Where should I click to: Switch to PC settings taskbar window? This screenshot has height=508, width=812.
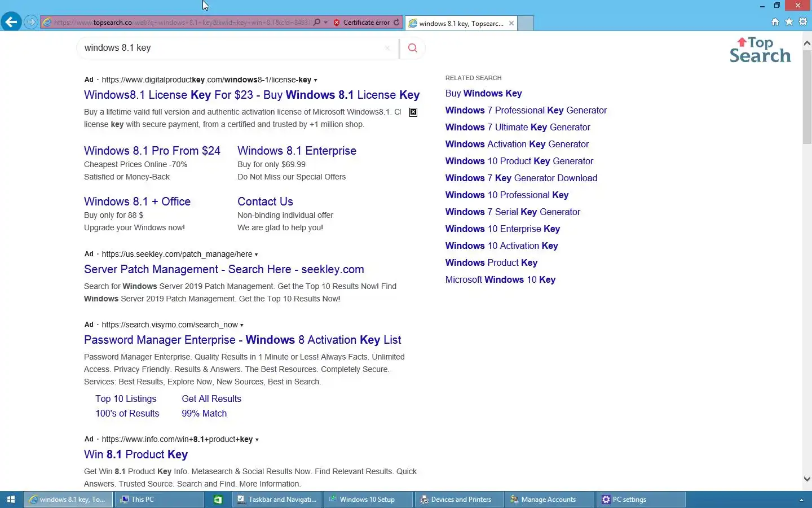[641, 500]
